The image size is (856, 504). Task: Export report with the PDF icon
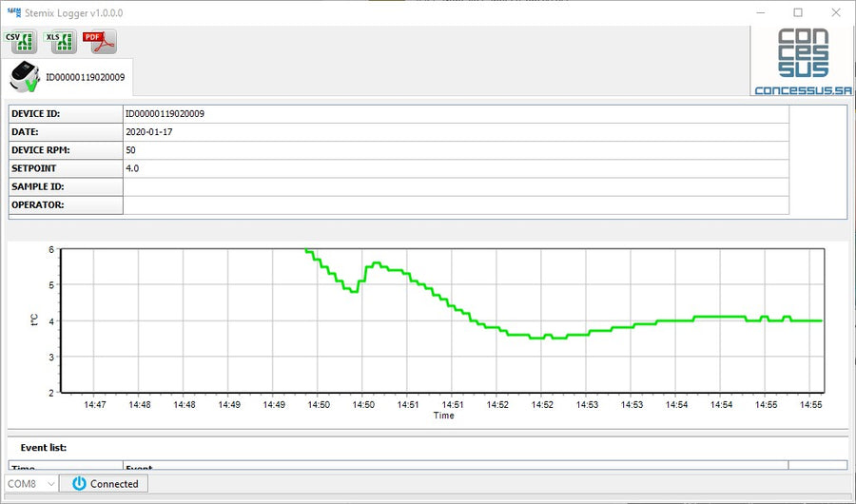[100, 42]
